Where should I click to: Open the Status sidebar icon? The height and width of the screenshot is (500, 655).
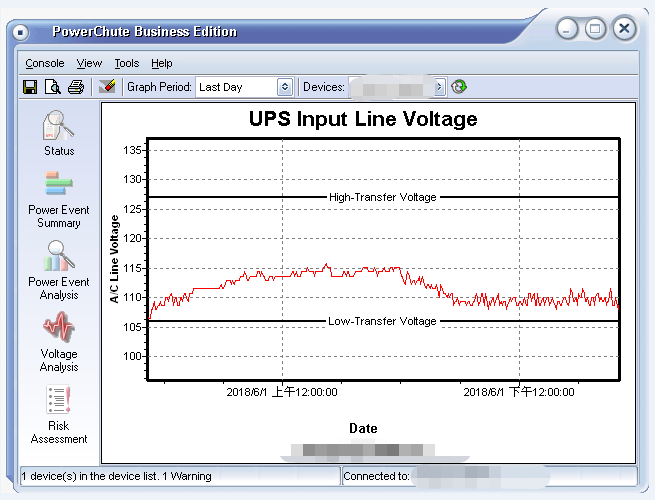pyautogui.click(x=59, y=133)
